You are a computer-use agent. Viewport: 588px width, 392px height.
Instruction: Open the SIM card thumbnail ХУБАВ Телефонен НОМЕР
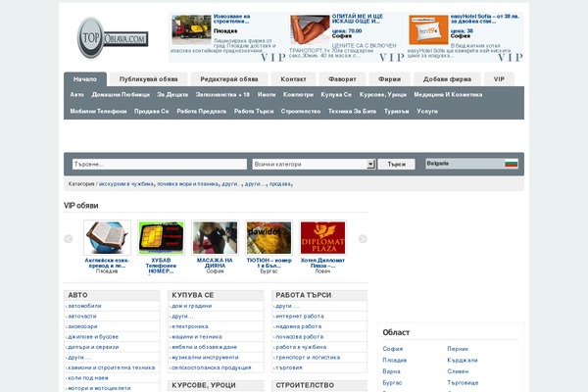click(x=162, y=238)
